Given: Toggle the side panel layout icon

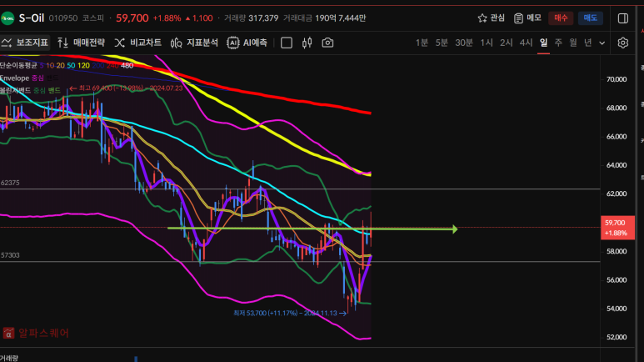Looking at the screenshot, I should click(623, 18).
